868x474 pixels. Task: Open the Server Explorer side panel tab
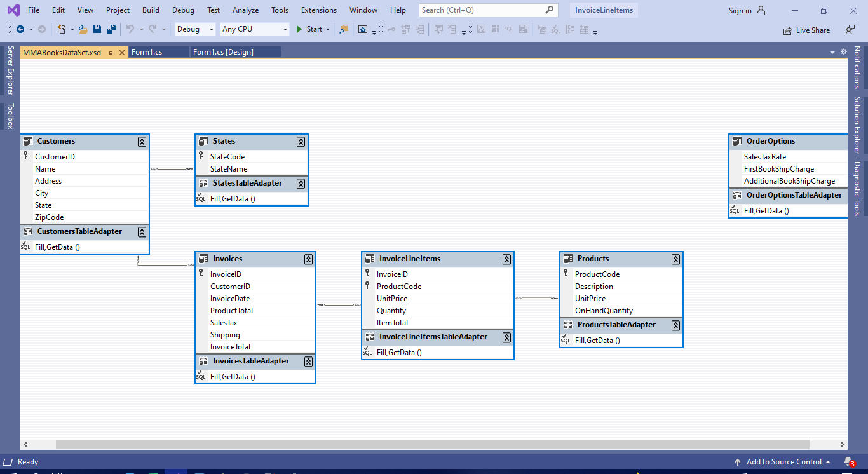pos(10,70)
